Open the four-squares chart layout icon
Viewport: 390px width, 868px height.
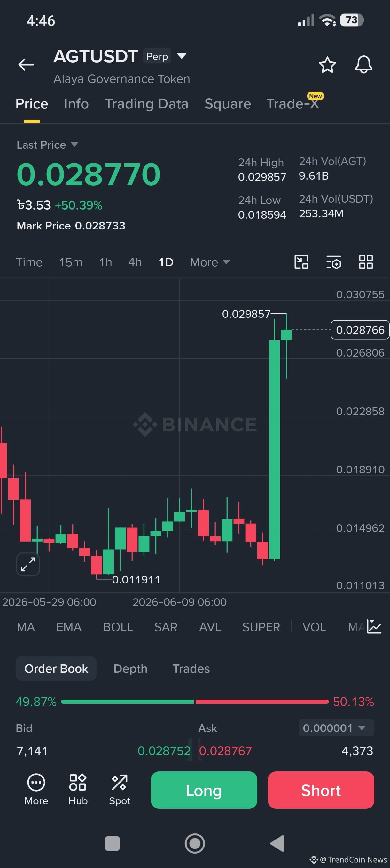(366, 262)
